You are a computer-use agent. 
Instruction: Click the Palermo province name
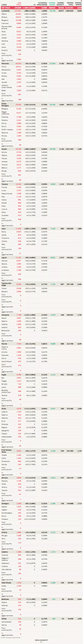click(x=4, y=415)
